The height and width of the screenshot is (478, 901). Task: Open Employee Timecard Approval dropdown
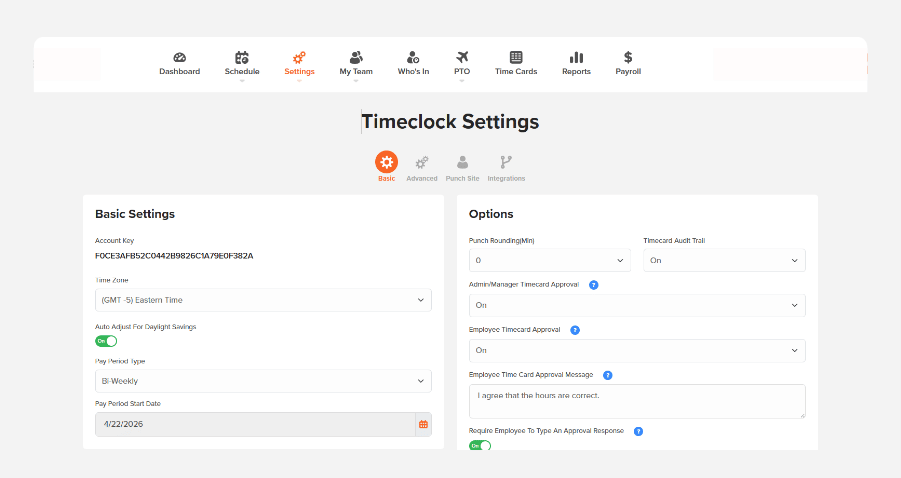(637, 350)
